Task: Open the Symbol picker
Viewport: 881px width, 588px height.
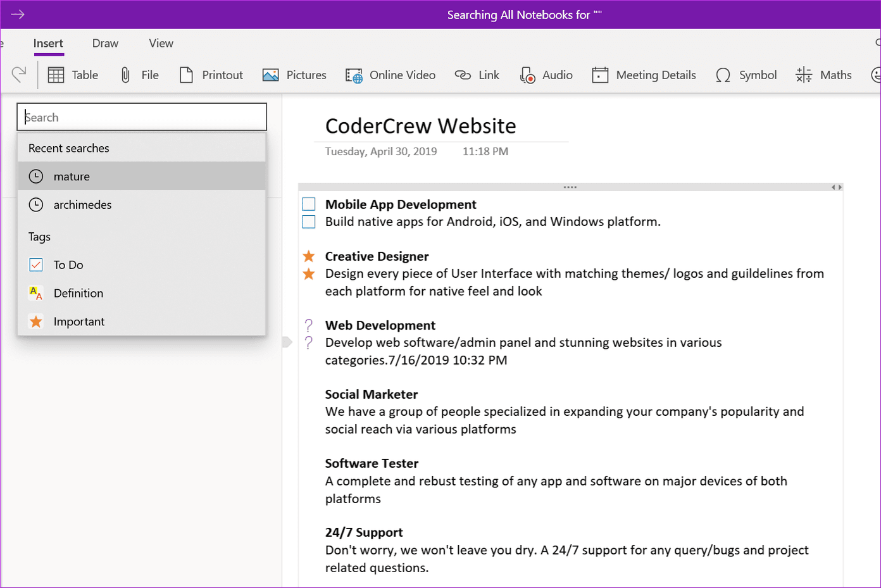Action: click(x=746, y=75)
